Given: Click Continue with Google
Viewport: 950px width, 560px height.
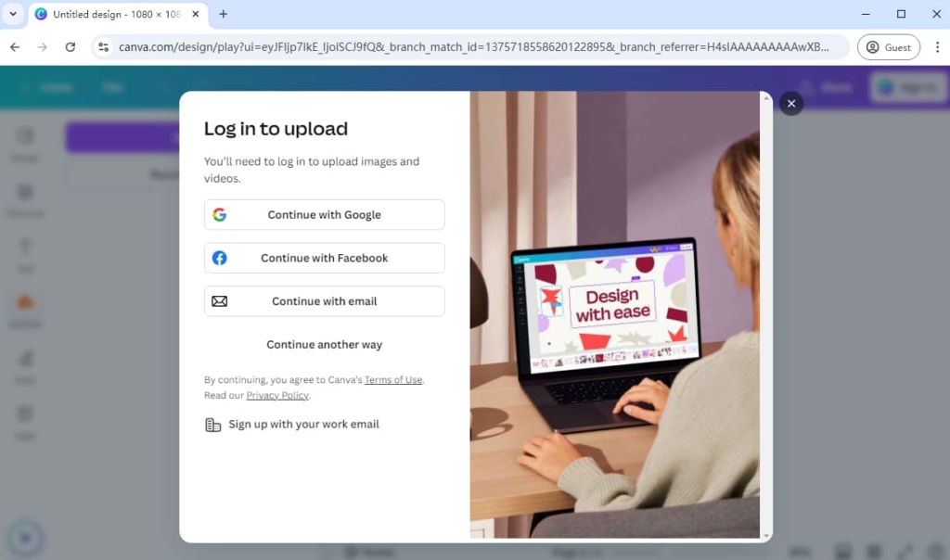Looking at the screenshot, I should (324, 215).
